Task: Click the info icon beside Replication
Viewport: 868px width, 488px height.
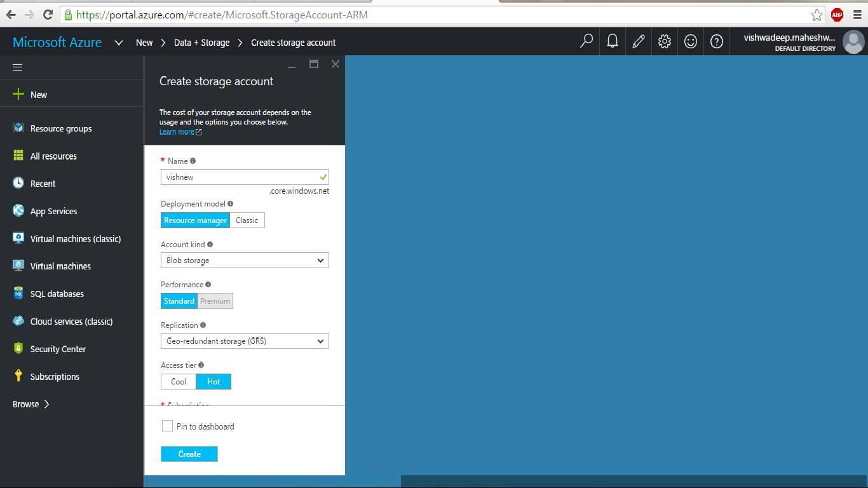Action: 203,325
